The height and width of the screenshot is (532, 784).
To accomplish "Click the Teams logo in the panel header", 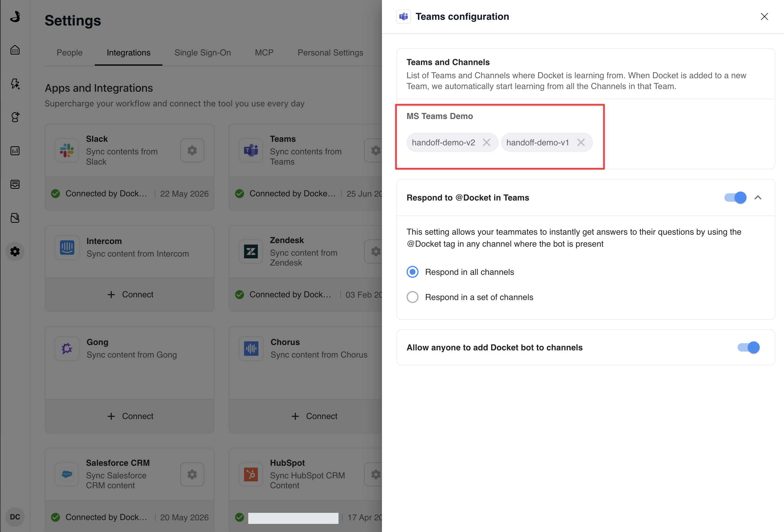I will [x=403, y=16].
